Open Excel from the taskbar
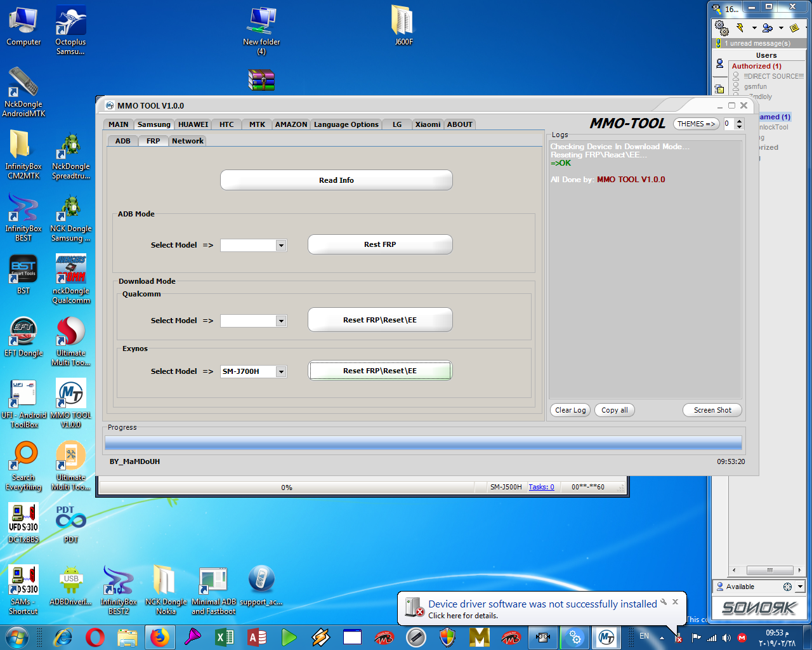 pyautogui.click(x=225, y=637)
